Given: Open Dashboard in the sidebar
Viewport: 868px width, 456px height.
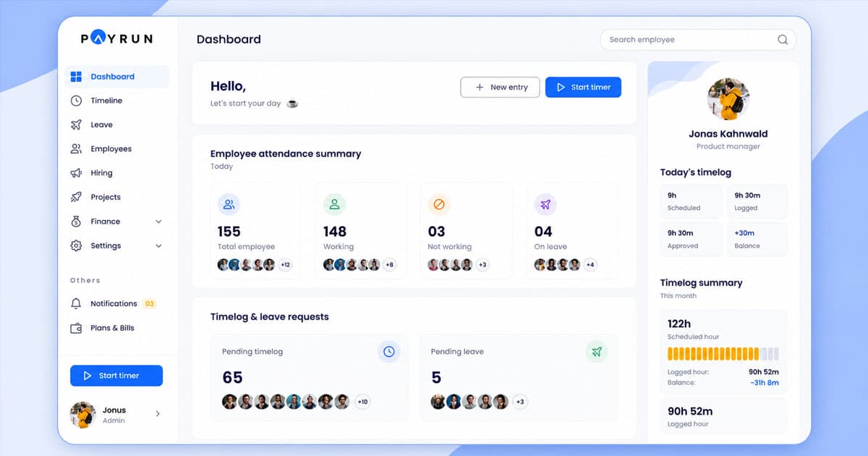Looking at the screenshot, I should point(117,77).
